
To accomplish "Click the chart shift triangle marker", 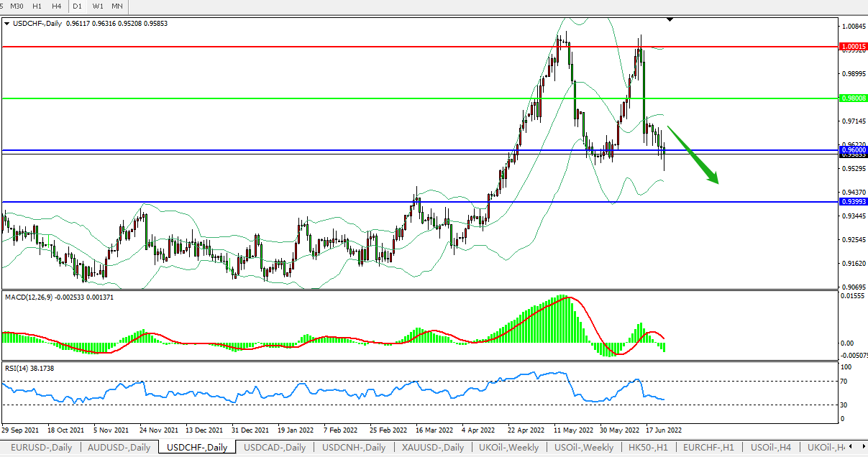I will 670,19.
